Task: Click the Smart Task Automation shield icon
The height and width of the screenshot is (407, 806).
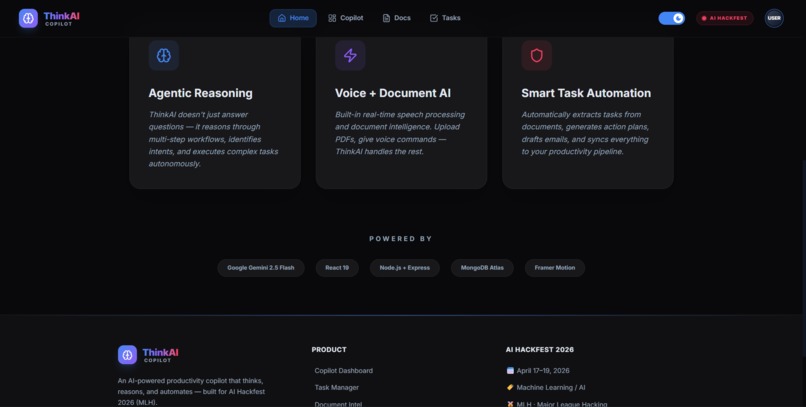Action: click(537, 55)
